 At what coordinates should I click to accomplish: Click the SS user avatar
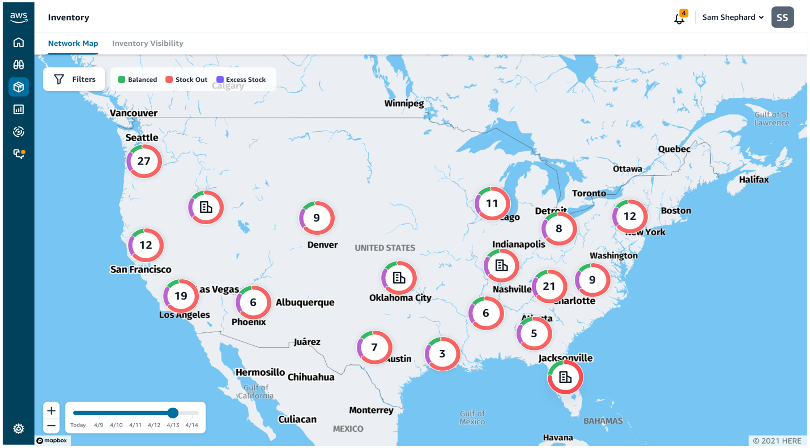[x=782, y=17]
